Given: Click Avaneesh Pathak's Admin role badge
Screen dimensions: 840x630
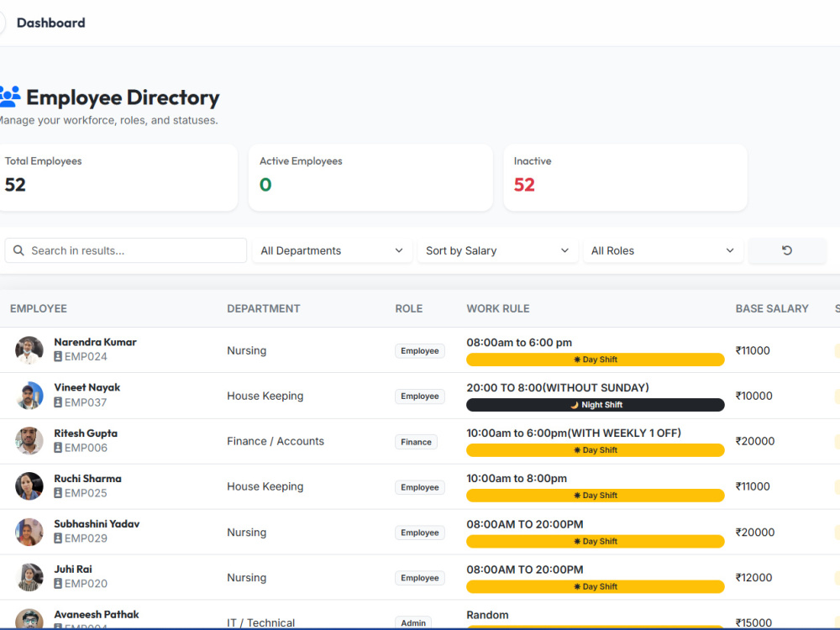Looking at the screenshot, I should coord(413,623).
